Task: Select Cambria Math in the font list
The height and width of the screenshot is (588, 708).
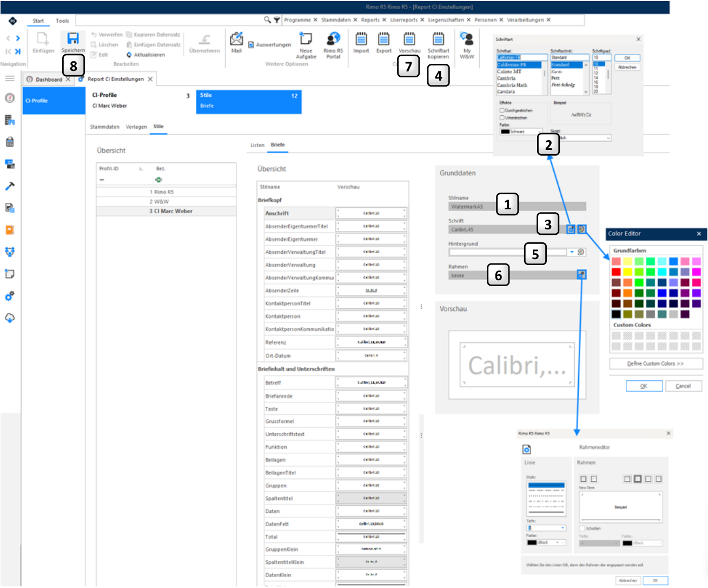Action: [x=512, y=85]
